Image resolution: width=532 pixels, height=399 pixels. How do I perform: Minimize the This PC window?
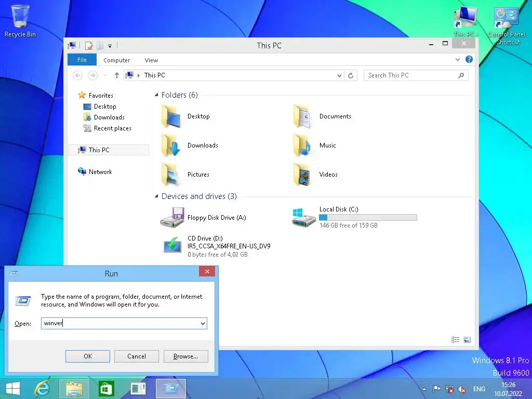[x=431, y=44]
